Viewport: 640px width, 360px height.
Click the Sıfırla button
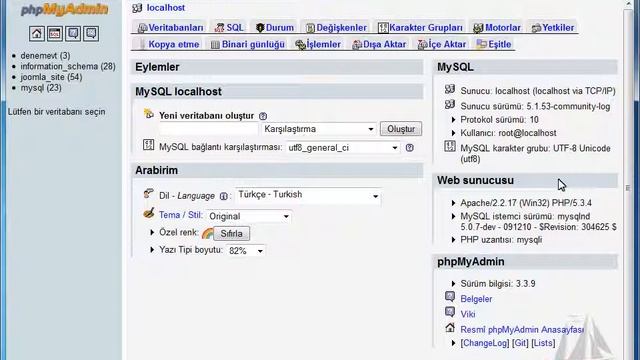pos(231,233)
